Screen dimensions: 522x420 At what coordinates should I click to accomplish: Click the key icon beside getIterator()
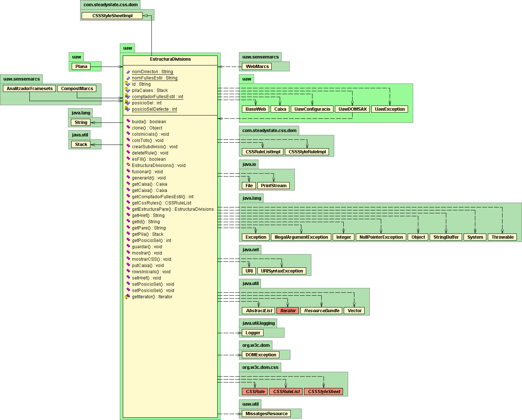[x=127, y=296]
